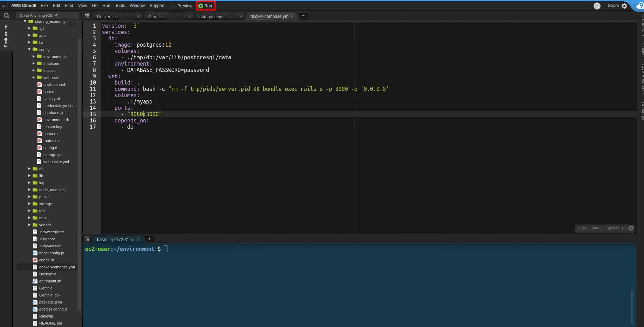
Task: Click the terminal vertical scrollbar
Action: [632, 307]
